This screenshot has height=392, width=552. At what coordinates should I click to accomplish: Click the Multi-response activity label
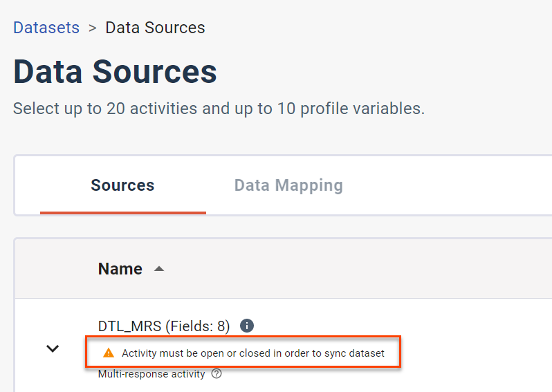tap(151, 374)
